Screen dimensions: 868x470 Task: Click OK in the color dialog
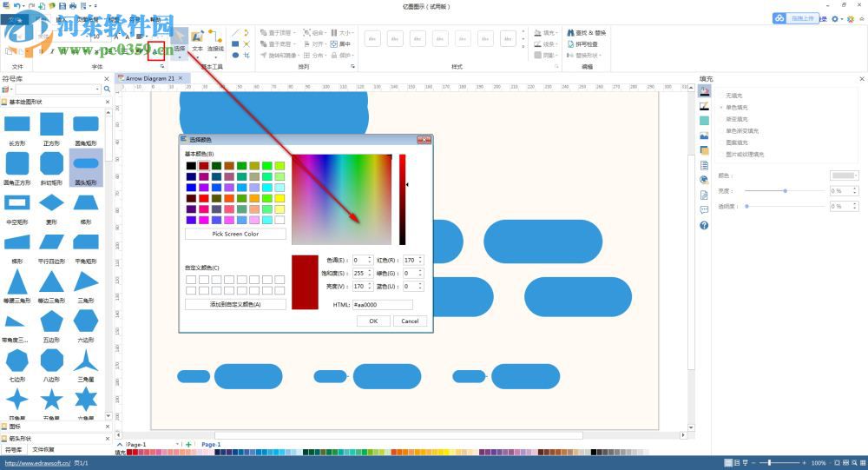coord(373,321)
